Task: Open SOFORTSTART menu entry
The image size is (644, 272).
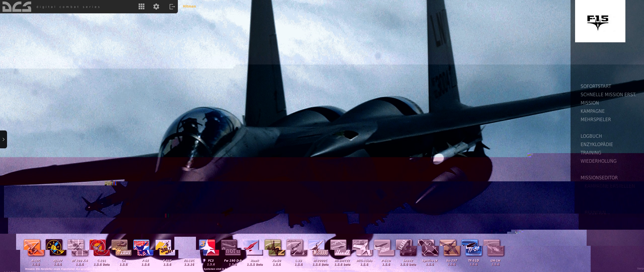Action: tap(595, 86)
